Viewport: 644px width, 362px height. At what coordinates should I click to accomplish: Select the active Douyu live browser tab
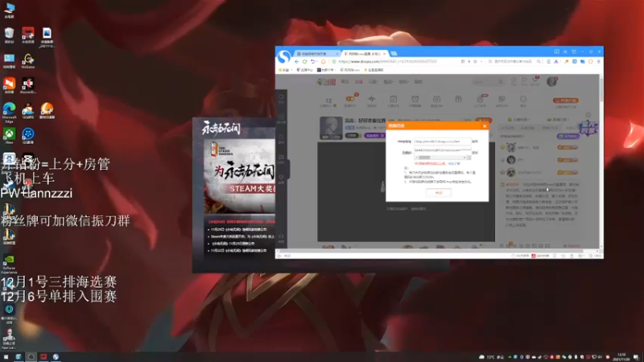coord(365,54)
